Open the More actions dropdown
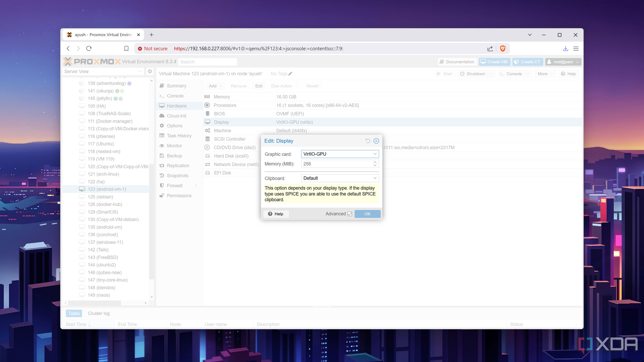Image resolution: width=644 pixels, height=362 pixels. 545,74
